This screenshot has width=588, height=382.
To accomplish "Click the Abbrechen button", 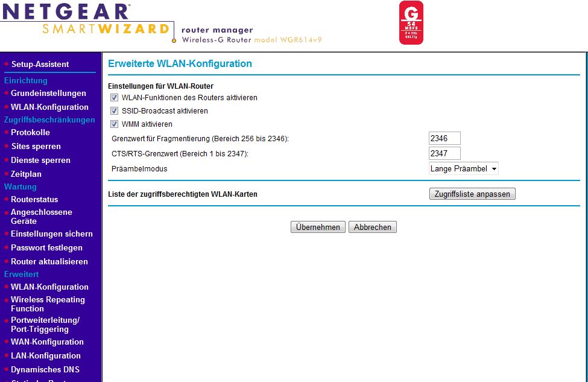I will tap(372, 227).
